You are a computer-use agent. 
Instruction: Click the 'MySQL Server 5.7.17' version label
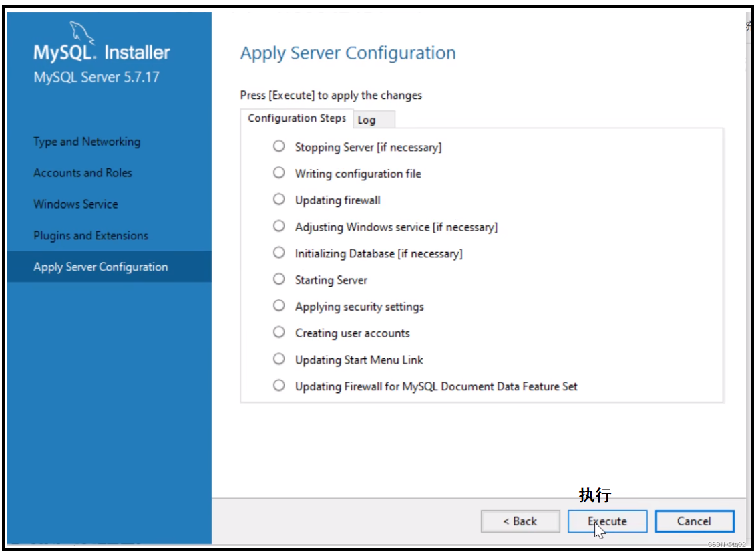(96, 77)
